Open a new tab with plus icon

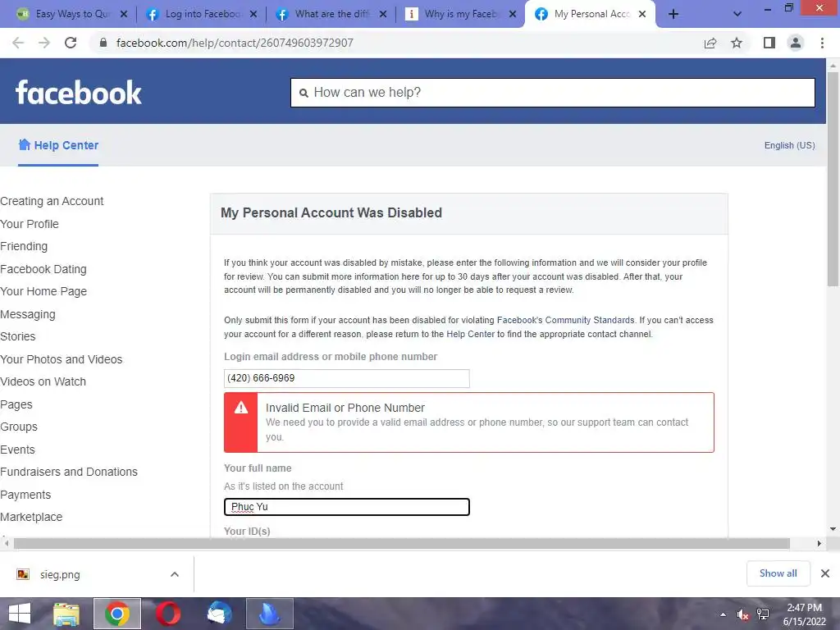click(x=673, y=14)
